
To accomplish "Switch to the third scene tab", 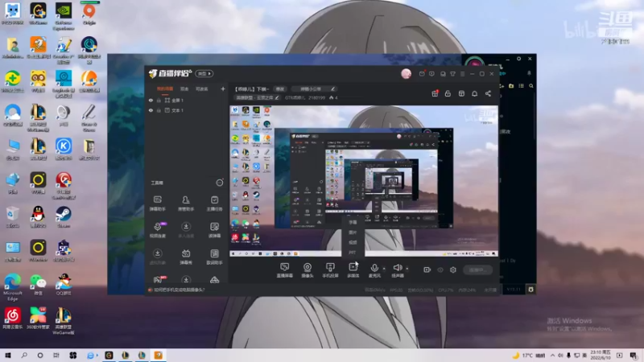I will point(202,88).
